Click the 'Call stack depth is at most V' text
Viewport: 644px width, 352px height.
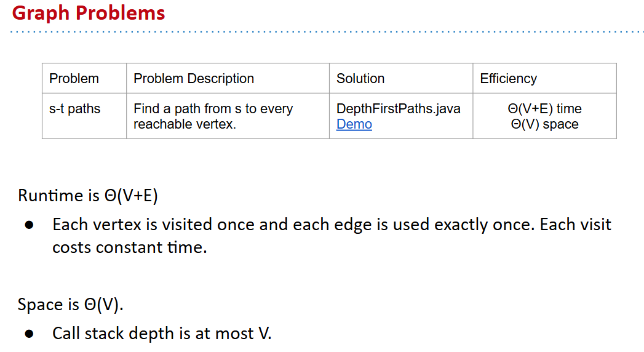pos(162,334)
